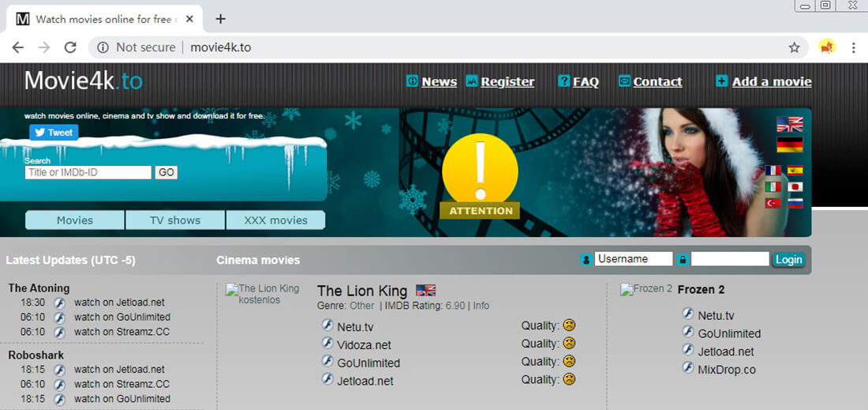Click The Lion King poster thumbnail

(263, 294)
